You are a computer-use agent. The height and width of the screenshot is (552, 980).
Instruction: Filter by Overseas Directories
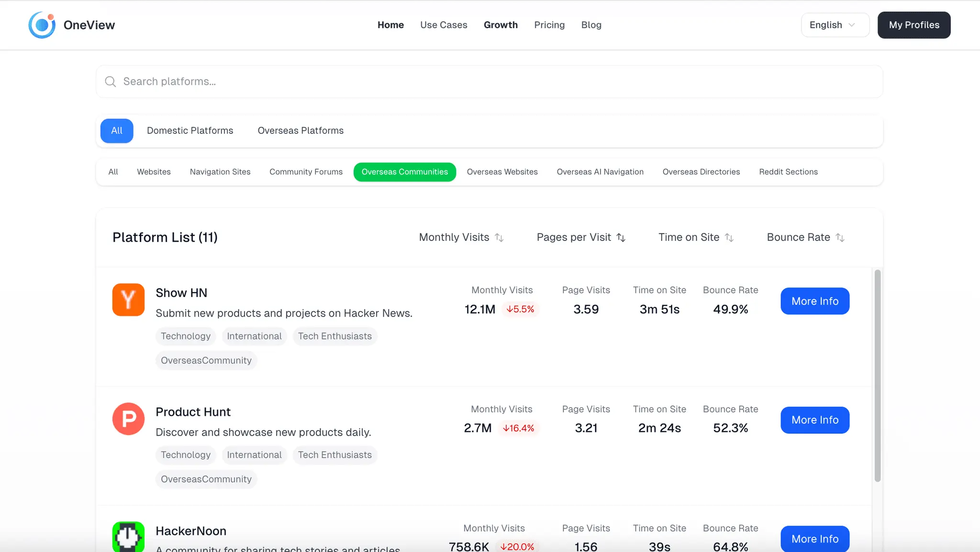[701, 172]
